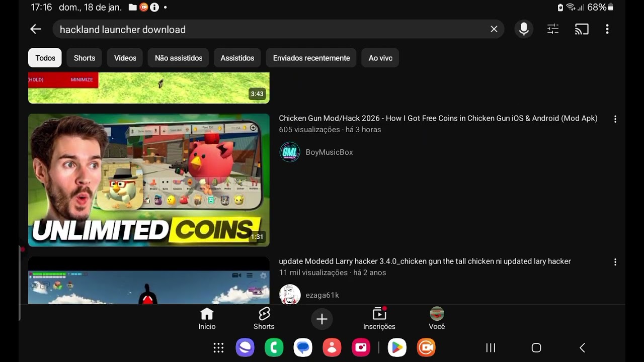The height and width of the screenshot is (362, 644).
Task: Tap the battery 68% status indicator
Action: pyautogui.click(x=600, y=7)
